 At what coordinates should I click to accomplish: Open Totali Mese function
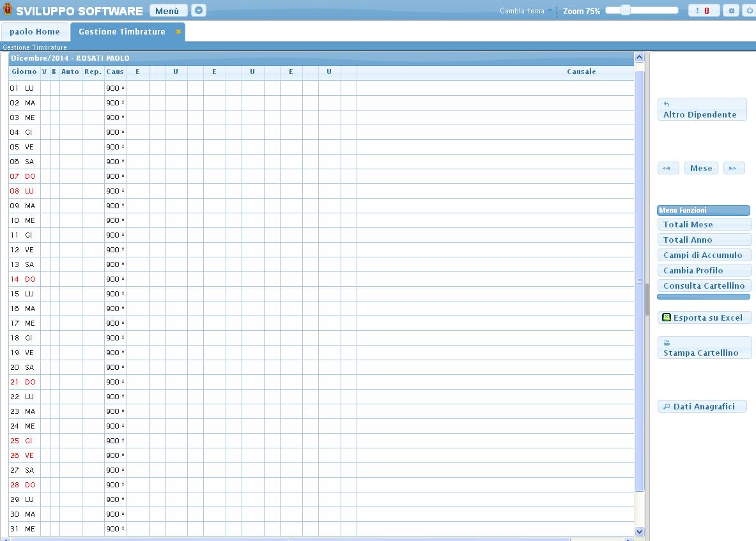click(x=704, y=224)
